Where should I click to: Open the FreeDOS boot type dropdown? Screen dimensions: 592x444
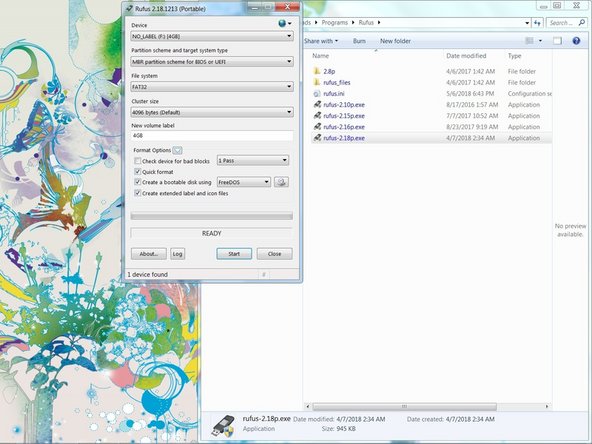pos(244,182)
